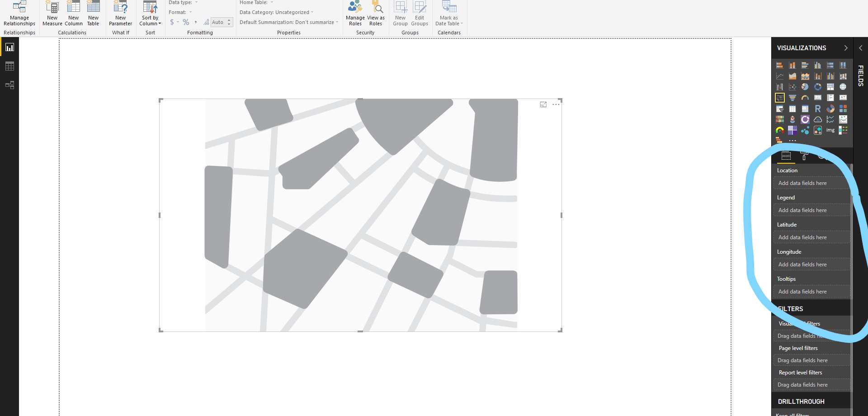The height and width of the screenshot is (416, 868).
Task: Increase decimal places with the stepper
Action: [x=229, y=20]
